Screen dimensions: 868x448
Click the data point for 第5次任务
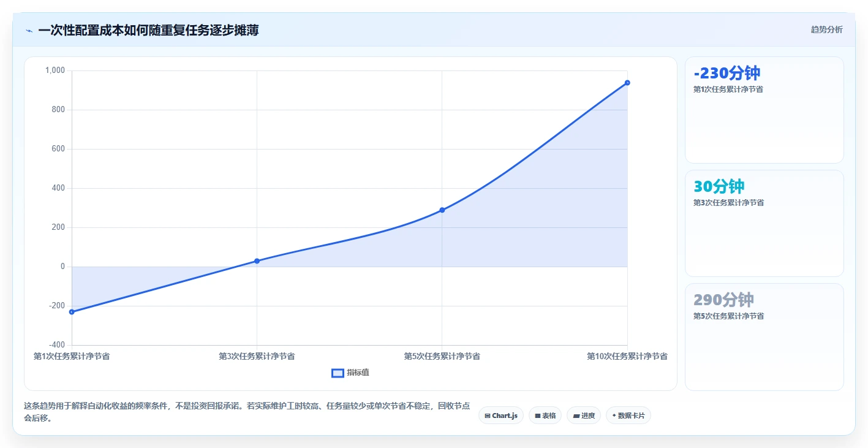442,210
